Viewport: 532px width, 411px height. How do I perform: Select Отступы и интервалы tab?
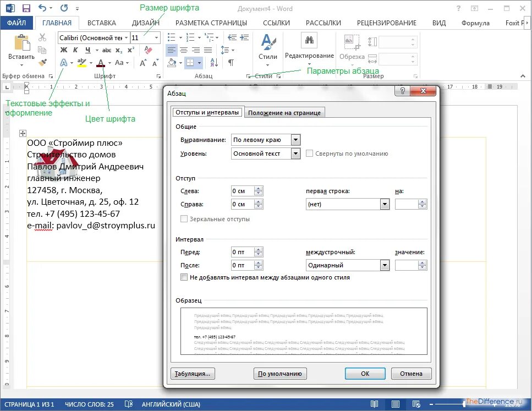(207, 112)
